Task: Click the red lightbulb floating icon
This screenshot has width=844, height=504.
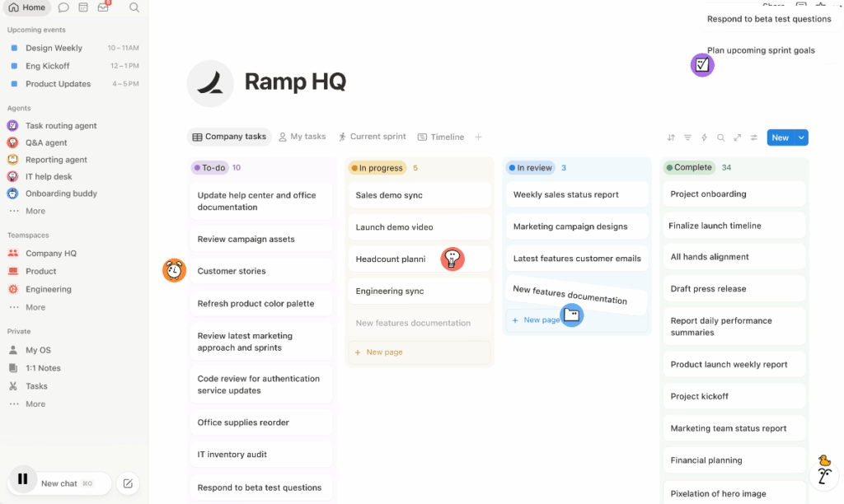Action: pyautogui.click(x=452, y=259)
